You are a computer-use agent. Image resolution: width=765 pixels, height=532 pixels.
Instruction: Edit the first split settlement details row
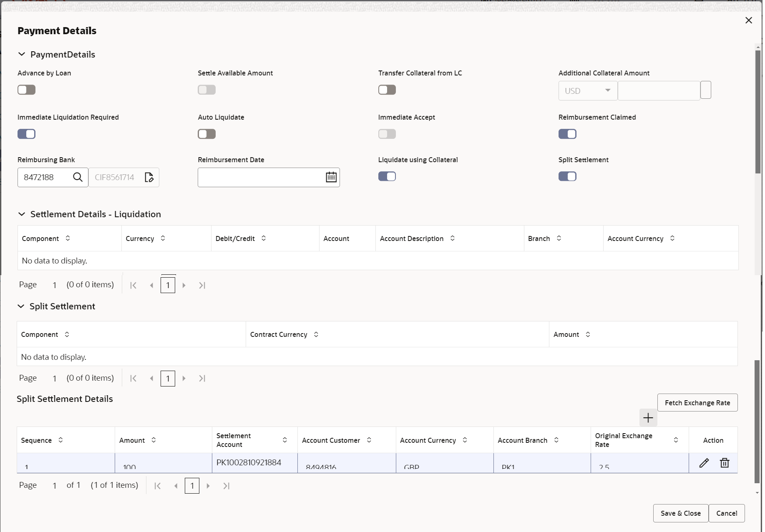tap(704, 463)
